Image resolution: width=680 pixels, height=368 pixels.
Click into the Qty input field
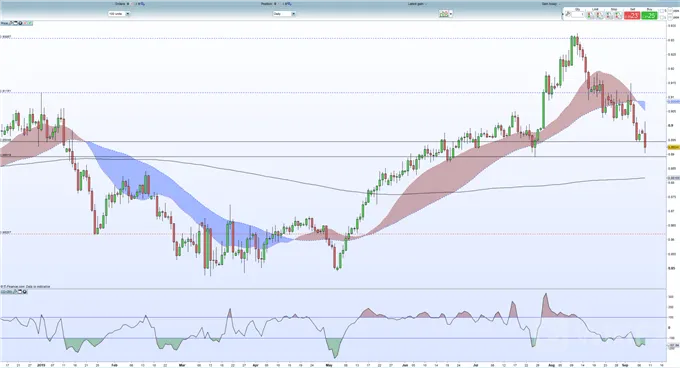point(578,15)
